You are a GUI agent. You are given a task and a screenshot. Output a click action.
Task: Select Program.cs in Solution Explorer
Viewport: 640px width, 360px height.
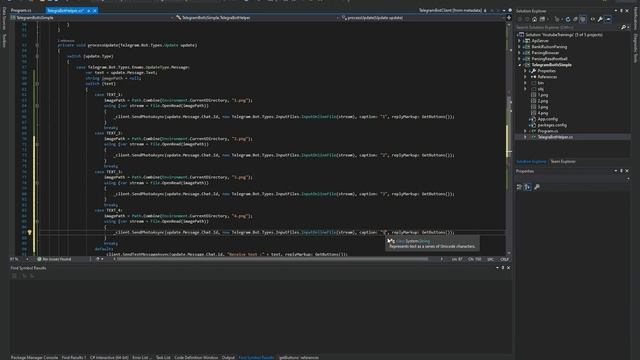pyautogui.click(x=547, y=131)
